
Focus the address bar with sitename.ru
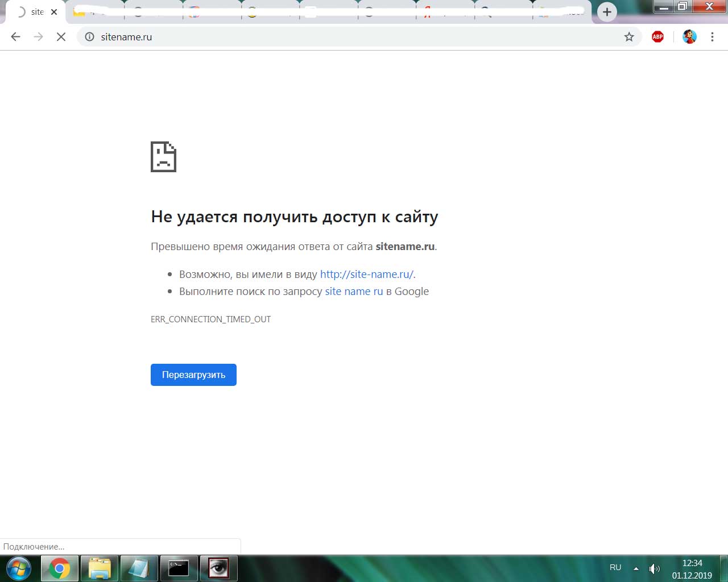pos(341,37)
